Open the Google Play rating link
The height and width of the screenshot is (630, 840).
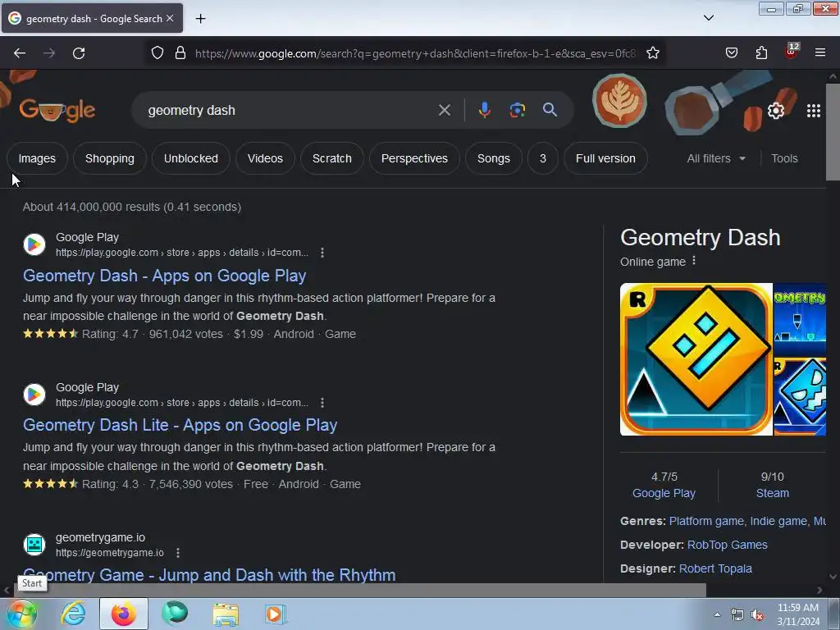(664, 493)
